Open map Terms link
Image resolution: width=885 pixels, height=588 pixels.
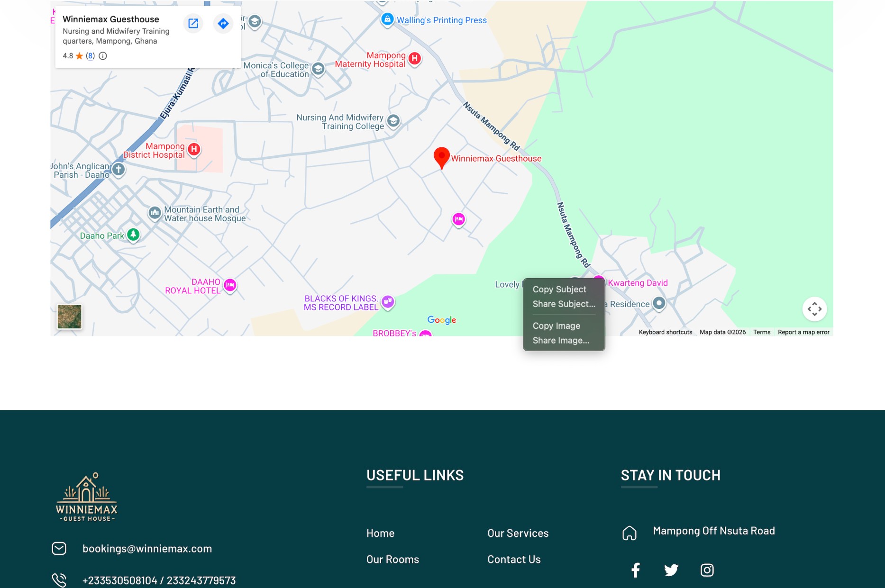click(762, 332)
